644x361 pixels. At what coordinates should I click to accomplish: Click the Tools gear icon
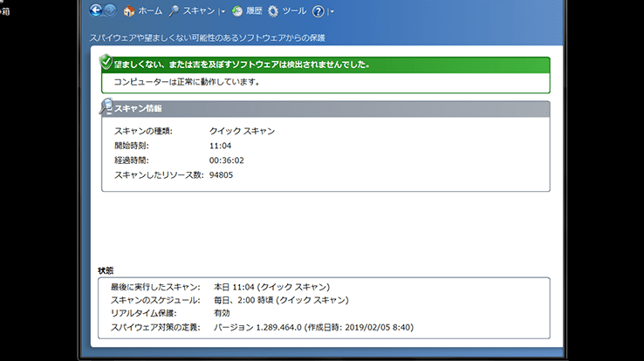pos(273,11)
